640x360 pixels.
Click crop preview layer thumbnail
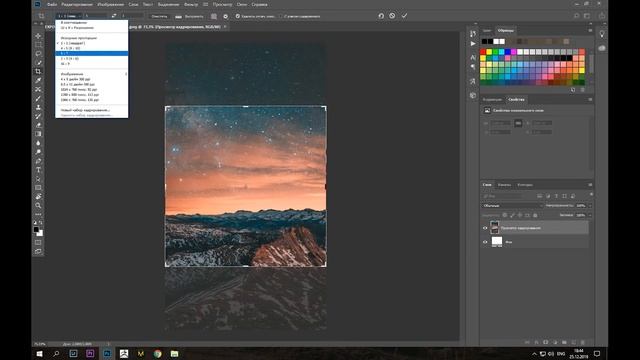[x=494, y=227]
